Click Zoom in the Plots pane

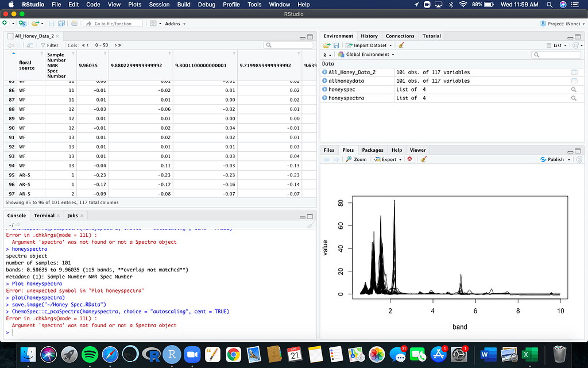[x=356, y=159]
